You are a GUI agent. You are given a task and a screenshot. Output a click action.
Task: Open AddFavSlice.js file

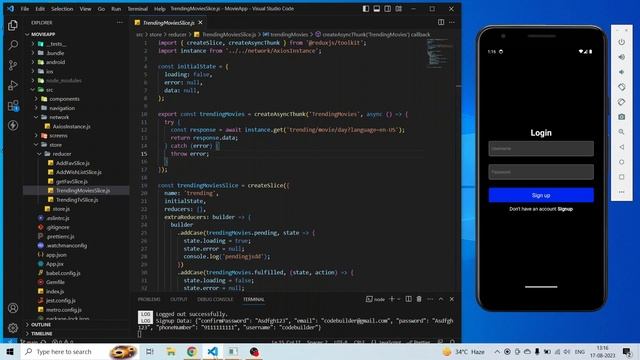73,163
